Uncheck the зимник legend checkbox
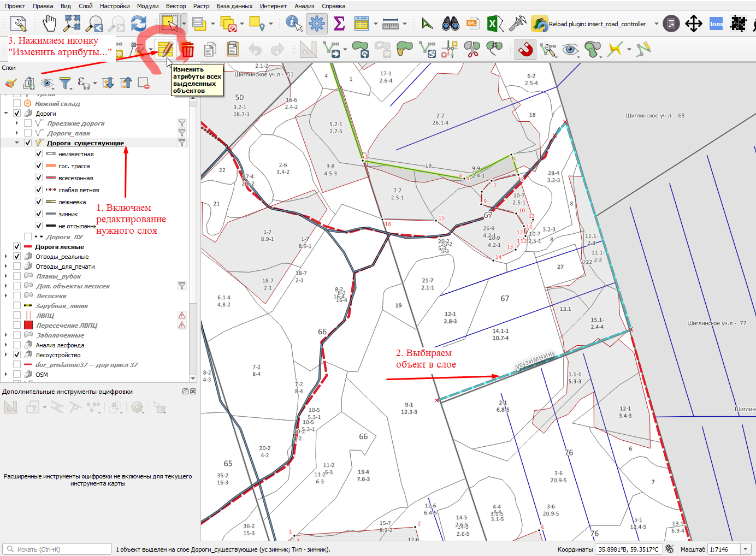756x556 pixels. pos(39,214)
